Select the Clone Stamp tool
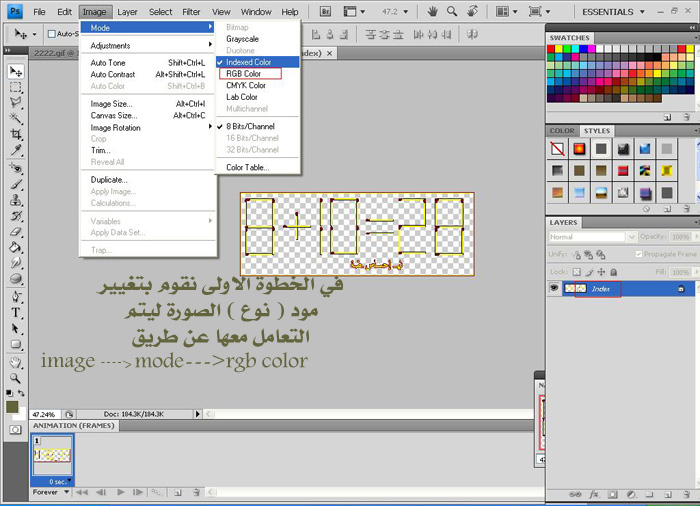The height and width of the screenshot is (506, 700). (16, 200)
